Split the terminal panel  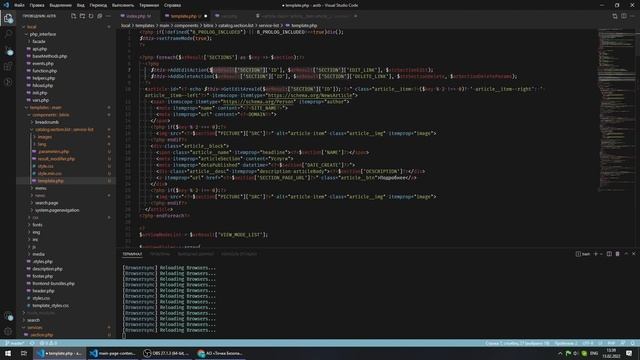tap(609, 254)
